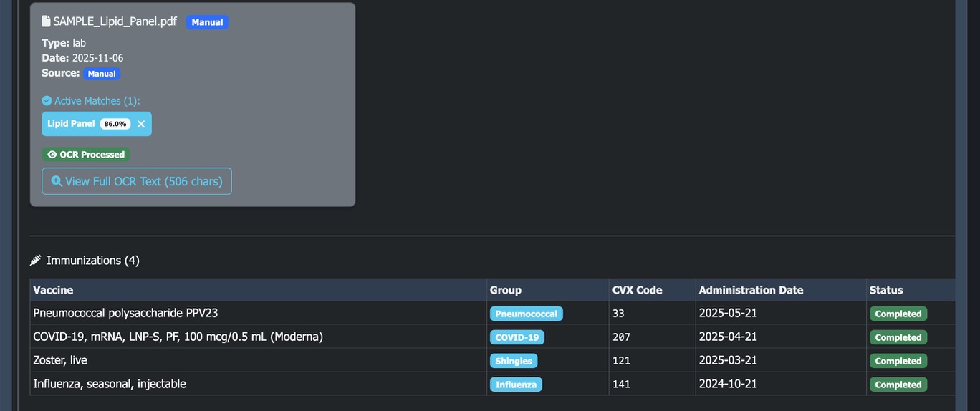The image size is (980, 411).
Task: Click the COVID-19 group badge
Action: click(517, 337)
